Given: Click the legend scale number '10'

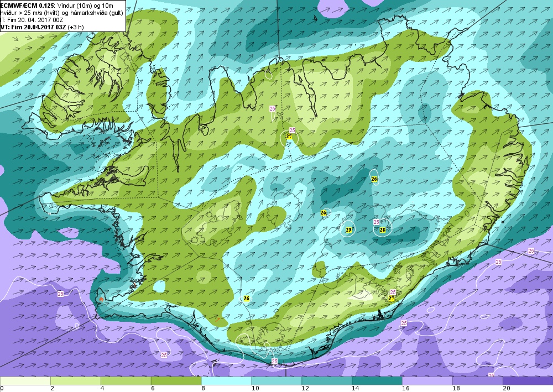Looking at the screenshot, I should click(255, 389).
